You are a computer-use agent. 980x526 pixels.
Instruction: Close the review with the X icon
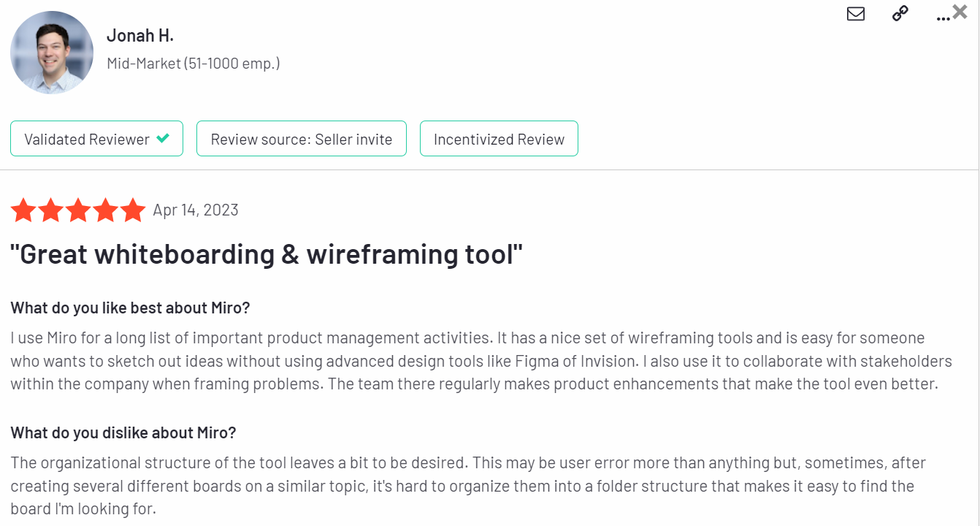click(x=960, y=11)
